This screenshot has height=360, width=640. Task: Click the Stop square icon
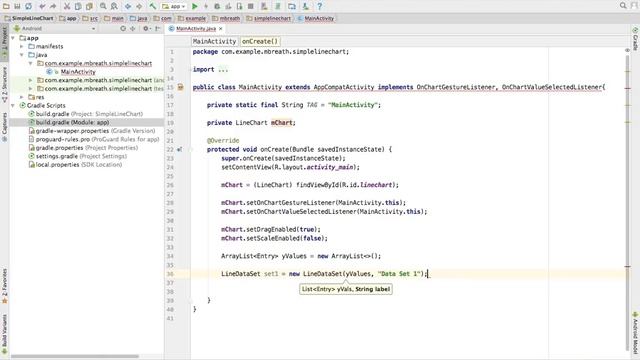tap(251, 6)
